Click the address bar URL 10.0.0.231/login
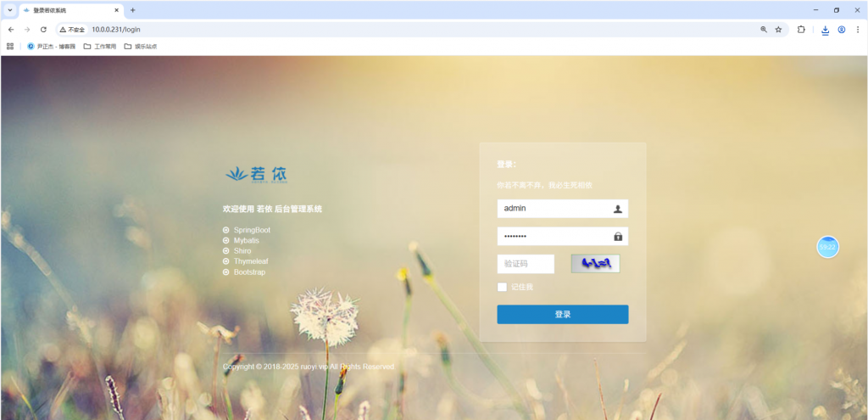This screenshot has width=868, height=420. (x=115, y=30)
